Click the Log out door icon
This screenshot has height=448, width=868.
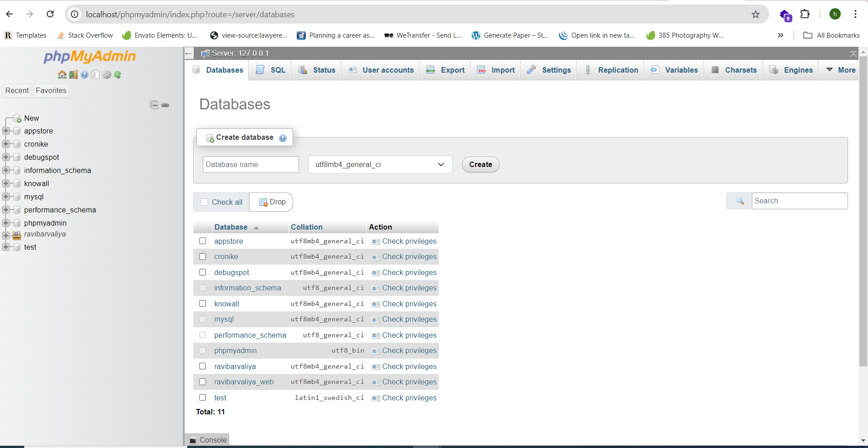click(73, 75)
